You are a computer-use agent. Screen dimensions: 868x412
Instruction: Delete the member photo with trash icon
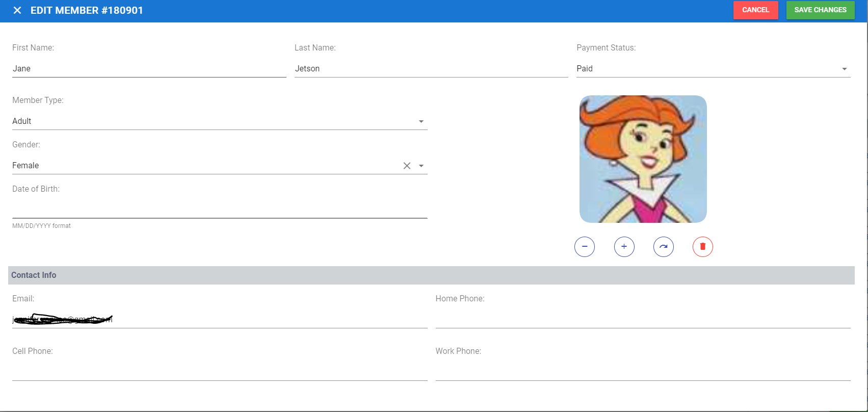pos(703,247)
